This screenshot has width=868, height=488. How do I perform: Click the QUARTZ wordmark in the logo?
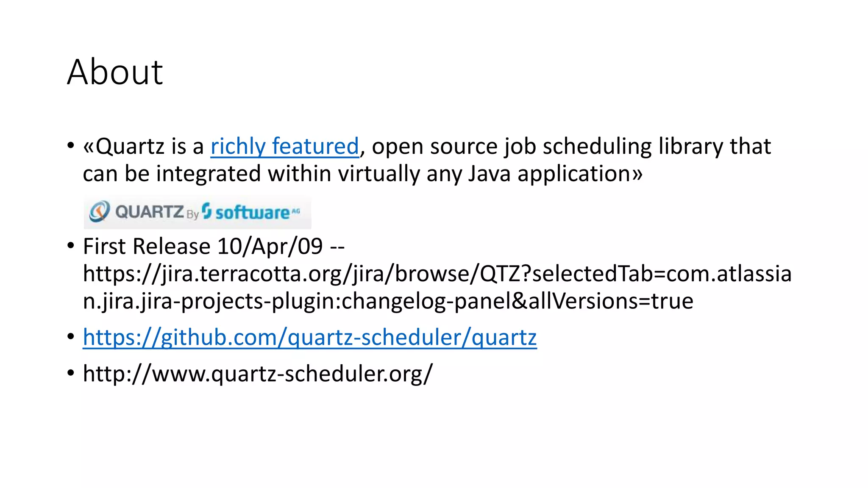click(149, 211)
